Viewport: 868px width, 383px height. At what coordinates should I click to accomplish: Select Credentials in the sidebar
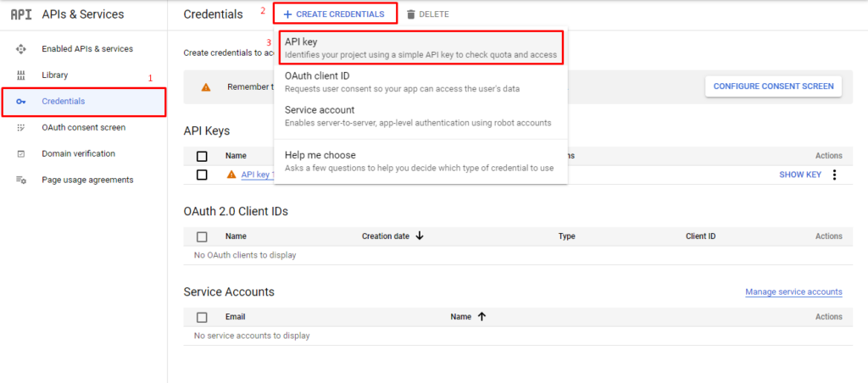pos(84,102)
